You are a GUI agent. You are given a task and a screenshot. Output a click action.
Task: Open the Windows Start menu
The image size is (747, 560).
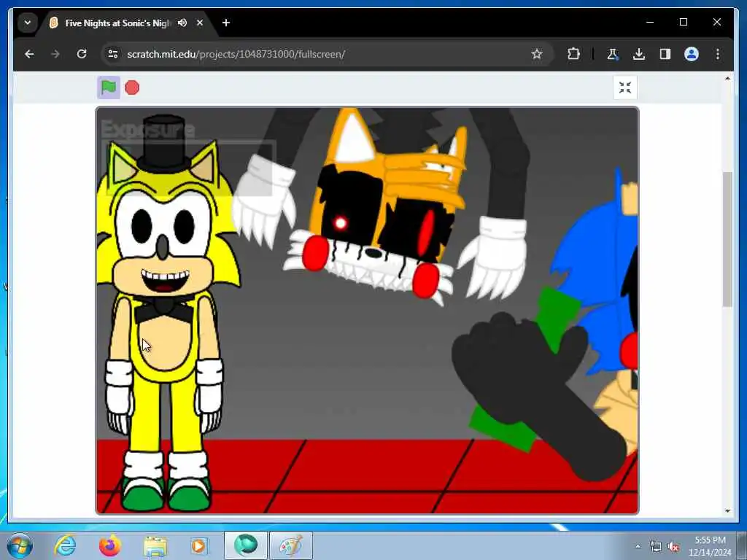pyautogui.click(x=20, y=545)
